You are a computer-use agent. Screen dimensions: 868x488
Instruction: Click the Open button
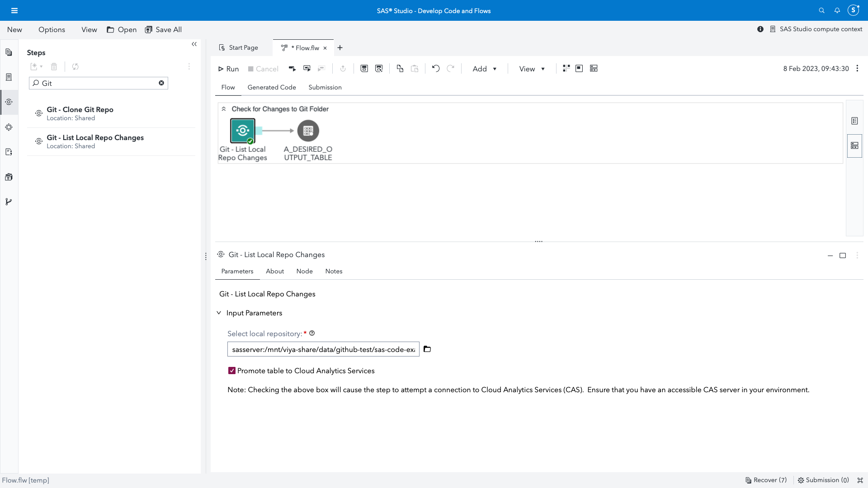tap(122, 29)
